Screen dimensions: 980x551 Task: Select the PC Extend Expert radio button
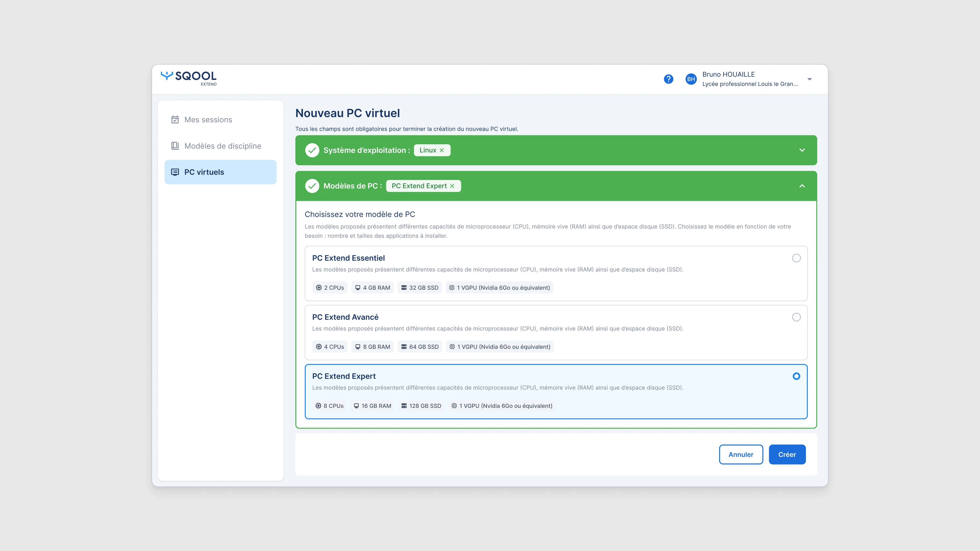click(796, 376)
